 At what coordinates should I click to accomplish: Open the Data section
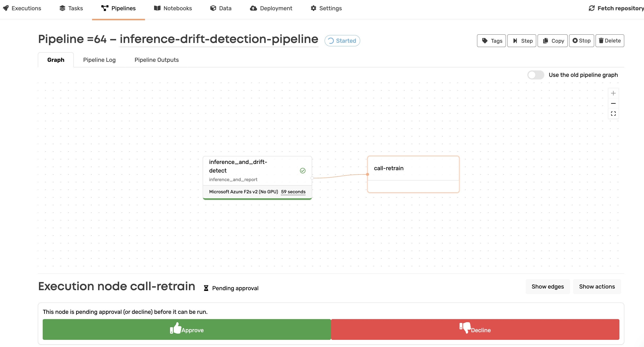221,8
